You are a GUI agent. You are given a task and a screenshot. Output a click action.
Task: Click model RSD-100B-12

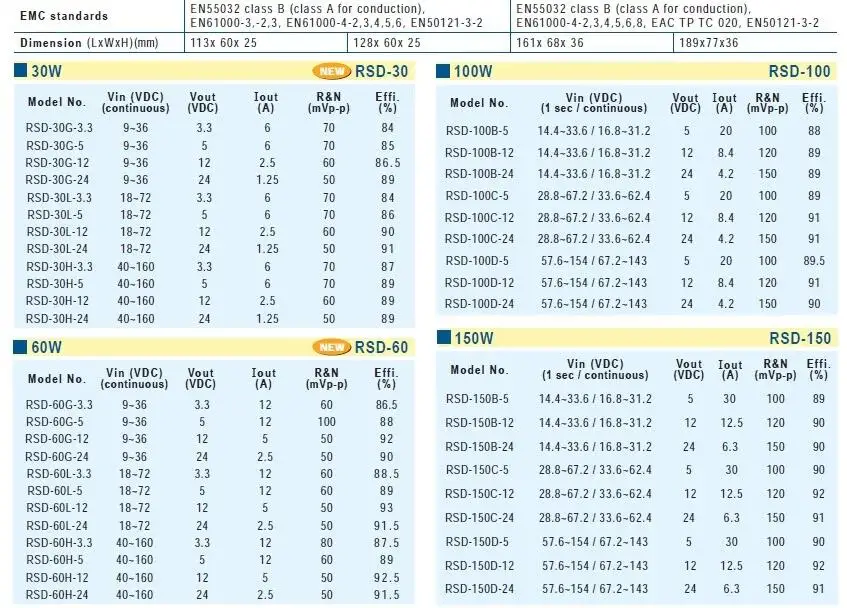click(479, 153)
